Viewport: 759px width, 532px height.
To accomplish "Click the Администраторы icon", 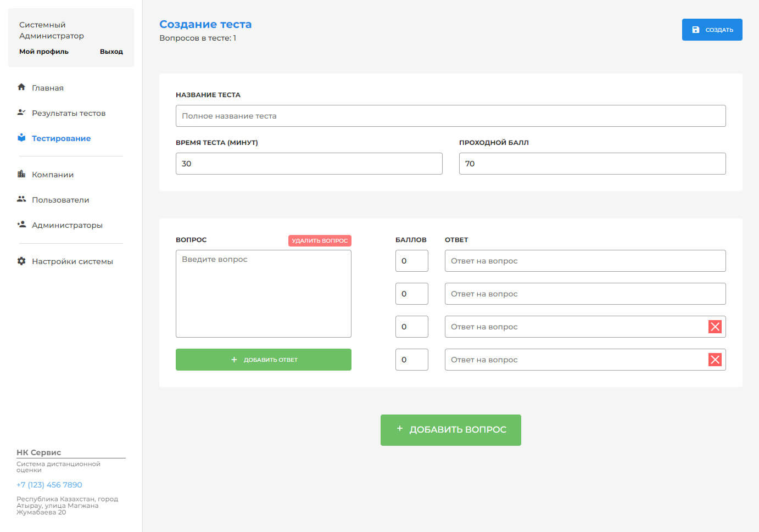I will (x=21, y=224).
